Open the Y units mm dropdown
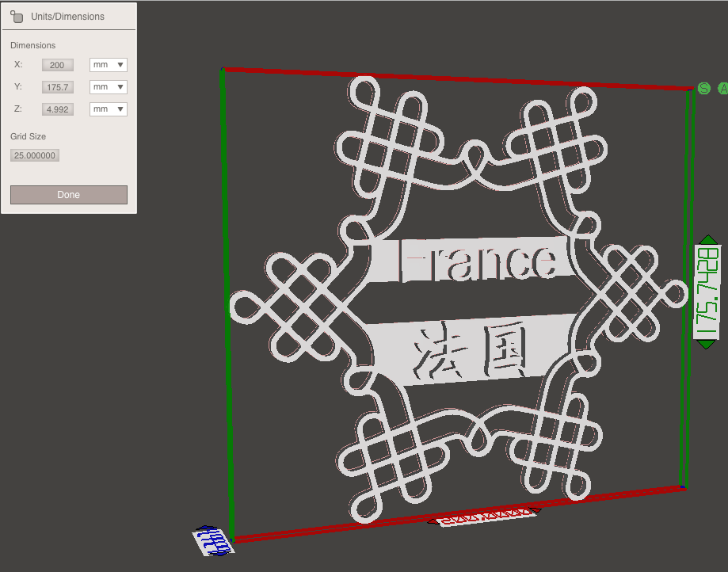728x572 pixels. (x=109, y=87)
